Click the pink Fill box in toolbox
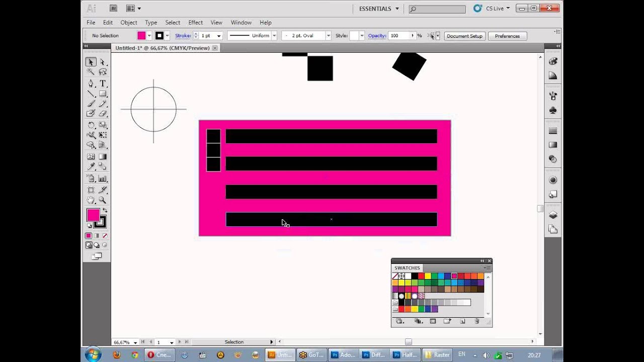 93,215
